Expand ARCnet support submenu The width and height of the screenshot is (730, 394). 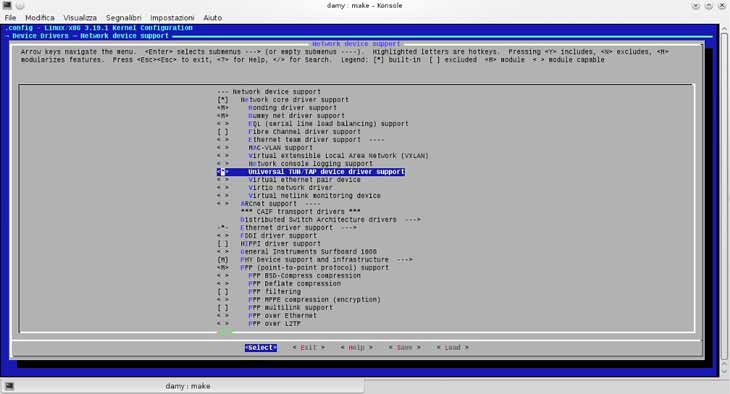click(280, 204)
